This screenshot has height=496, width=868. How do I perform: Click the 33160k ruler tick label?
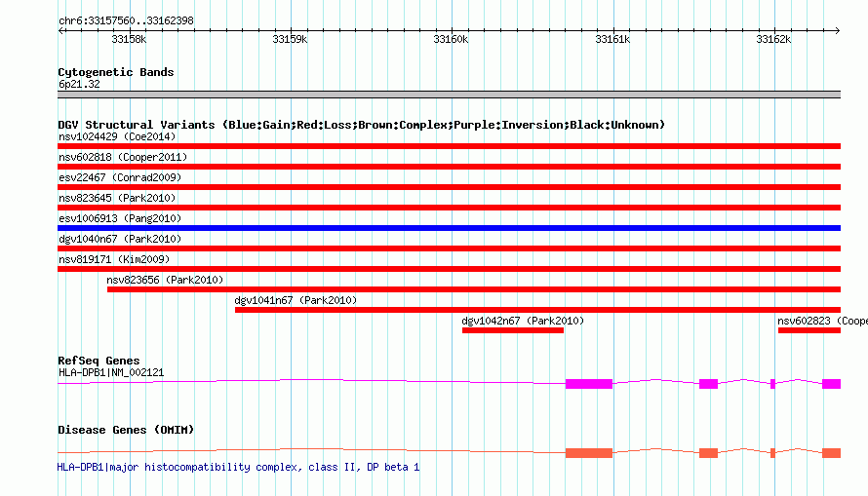tap(451, 39)
